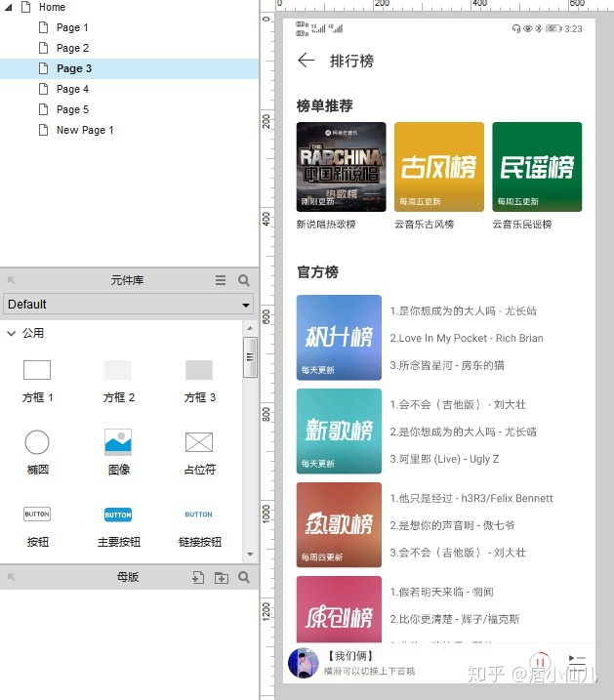Click the now-playing album avatar
The image size is (614, 700).
click(x=304, y=663)
